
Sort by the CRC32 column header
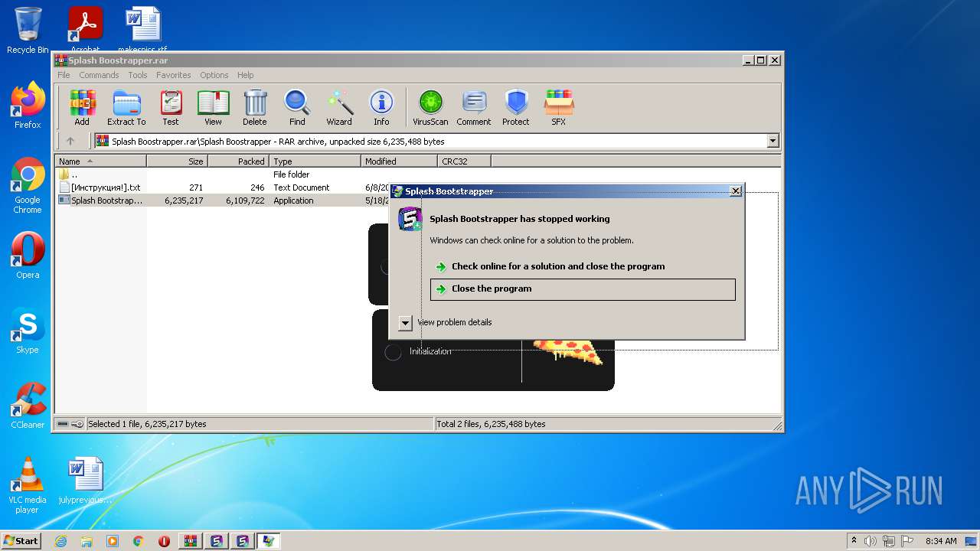coord(464,161)
